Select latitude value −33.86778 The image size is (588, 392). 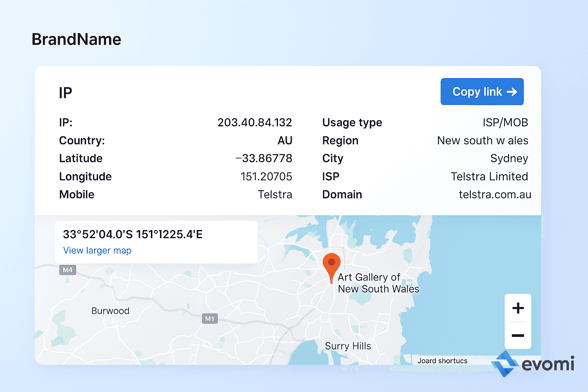(264, 158)
